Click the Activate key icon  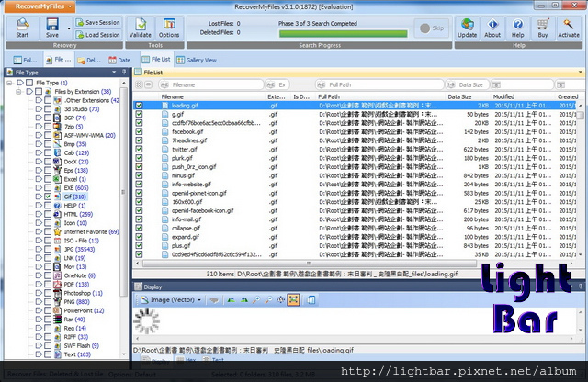coord(569,28)
